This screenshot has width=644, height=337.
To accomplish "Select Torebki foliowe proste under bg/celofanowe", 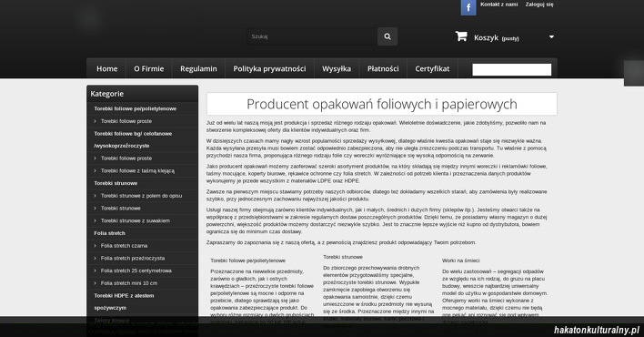I will (x=126, y=158).
